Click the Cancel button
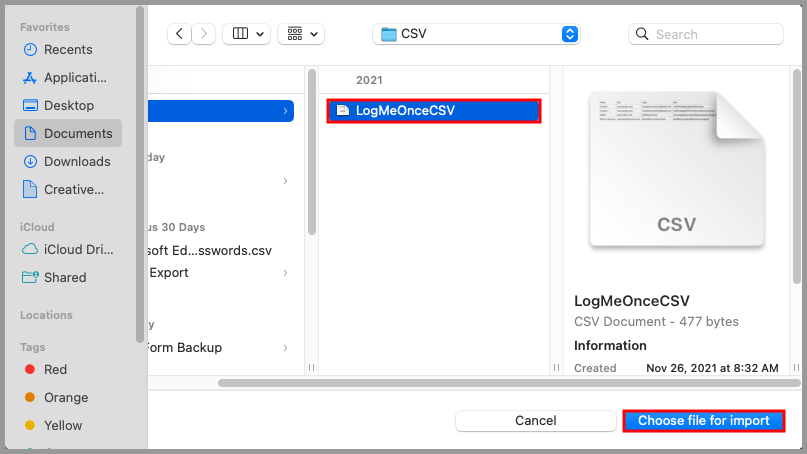Screen dimensions: 807x454 535,421
